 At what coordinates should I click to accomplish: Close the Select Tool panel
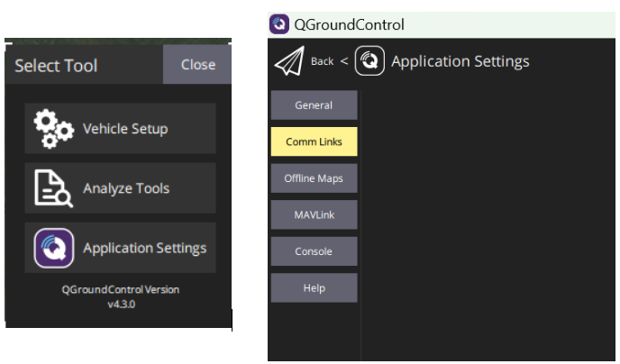click(197, 64)
